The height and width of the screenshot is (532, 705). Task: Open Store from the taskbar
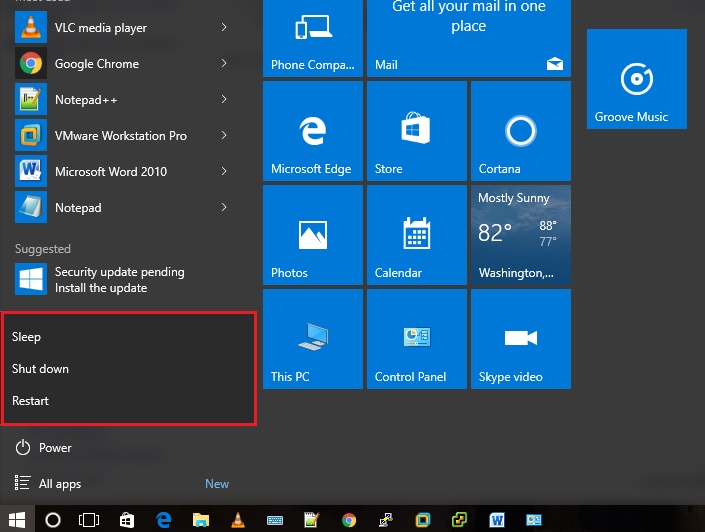coord(127,520)
